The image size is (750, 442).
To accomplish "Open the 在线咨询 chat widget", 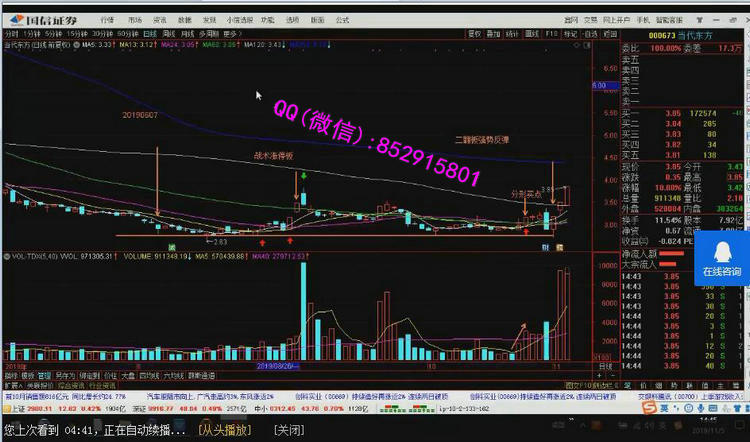I will point(721,260).
